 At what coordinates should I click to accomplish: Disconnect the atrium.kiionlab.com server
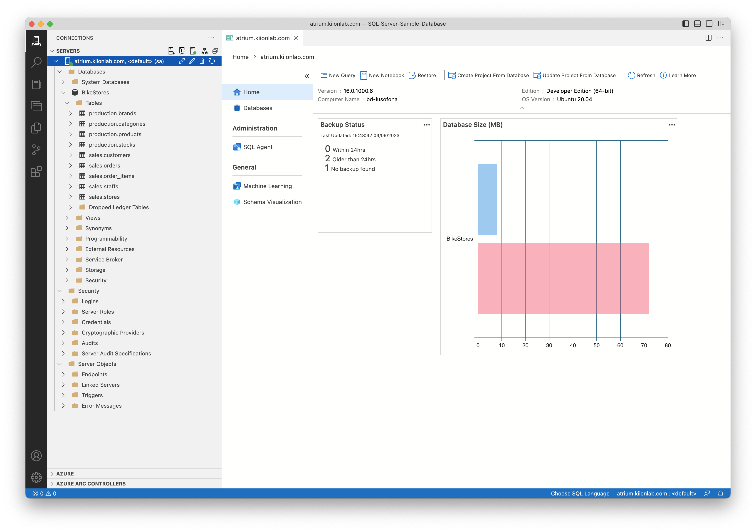pyautogui.click(x=182, y=61)
